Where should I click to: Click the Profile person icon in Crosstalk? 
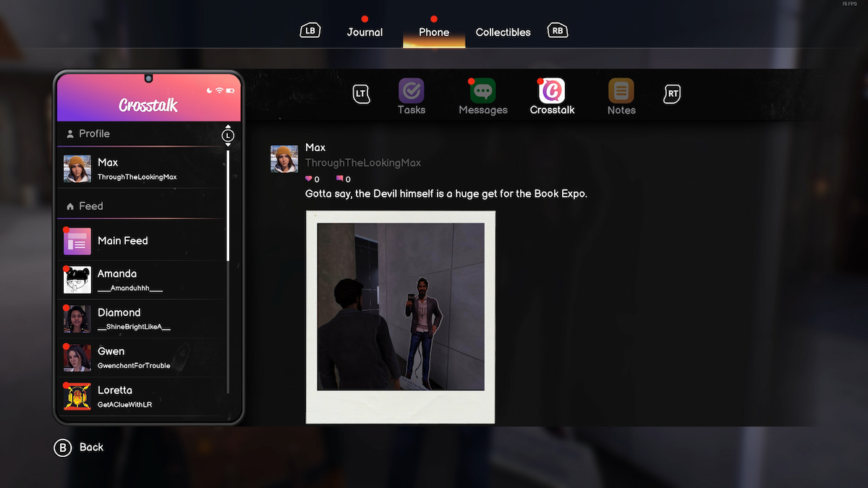[71, 133]
